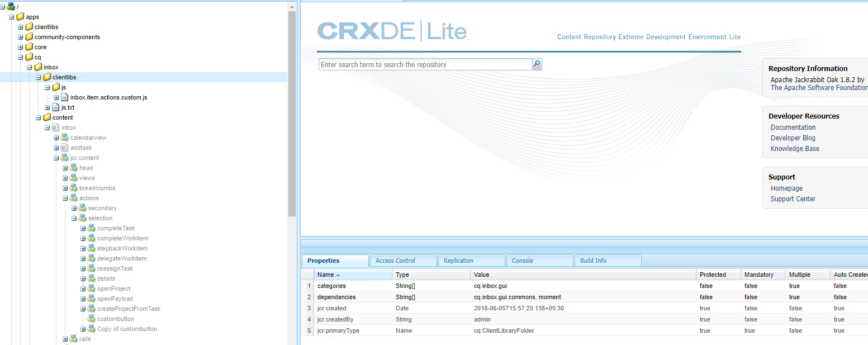This screenshot has height=345, width=868.
Task: Click jcr:content node icon
Action: [x=65, y=158]
